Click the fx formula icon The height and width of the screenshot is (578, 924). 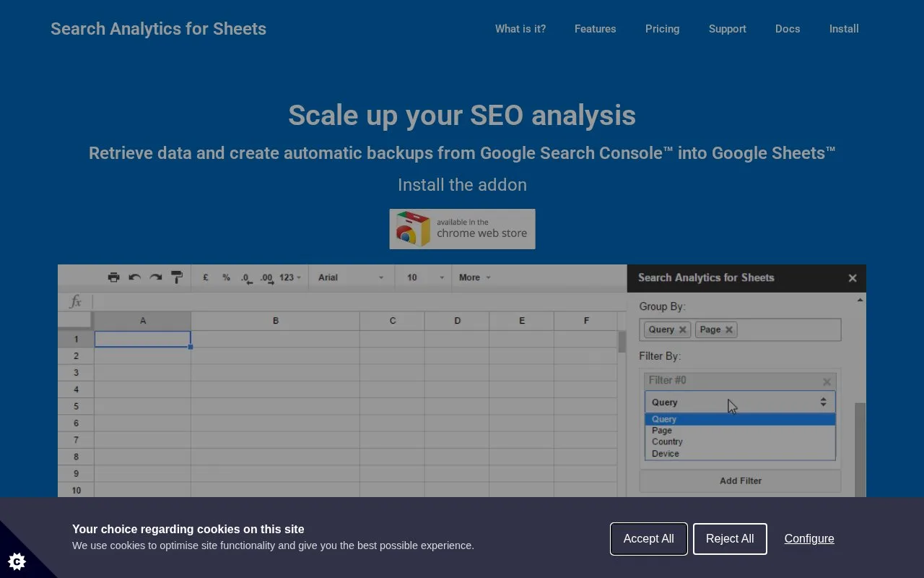76,301
